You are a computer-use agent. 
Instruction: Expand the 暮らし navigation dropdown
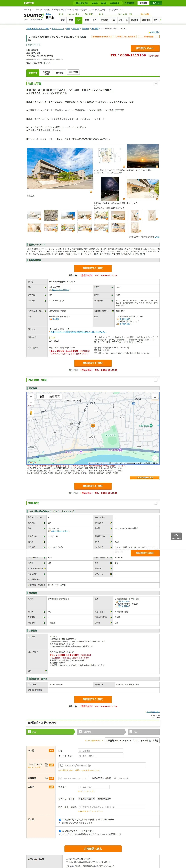(157, 20)
